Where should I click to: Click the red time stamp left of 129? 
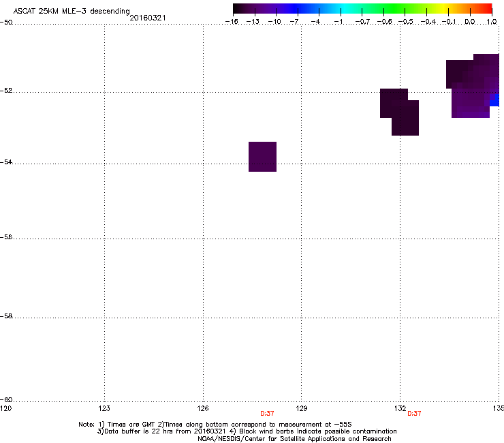pyautogui.click(x=267, y=414)
